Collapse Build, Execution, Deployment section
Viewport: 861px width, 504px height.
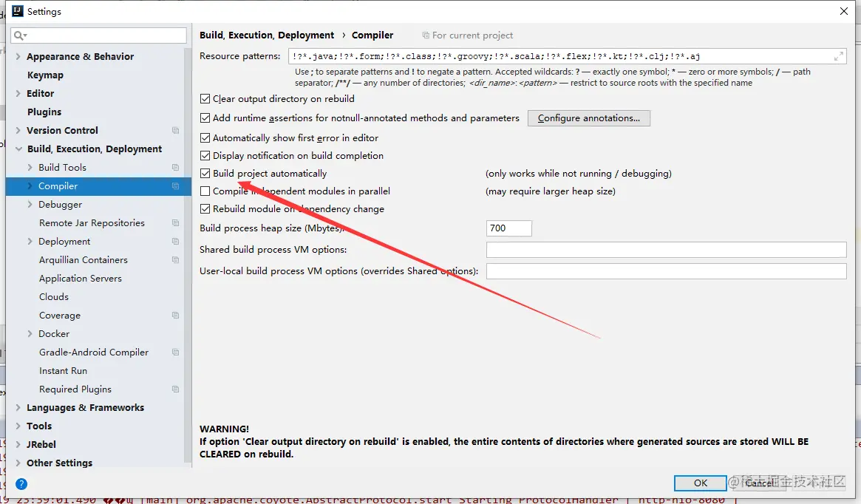18,149
